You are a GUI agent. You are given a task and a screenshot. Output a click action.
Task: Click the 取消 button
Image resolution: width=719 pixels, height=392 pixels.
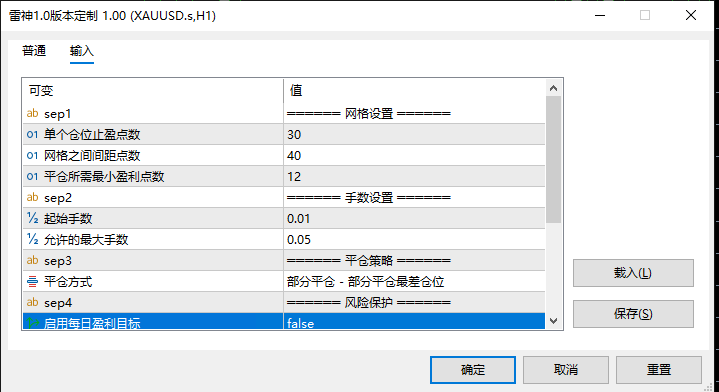click(566, 370)
